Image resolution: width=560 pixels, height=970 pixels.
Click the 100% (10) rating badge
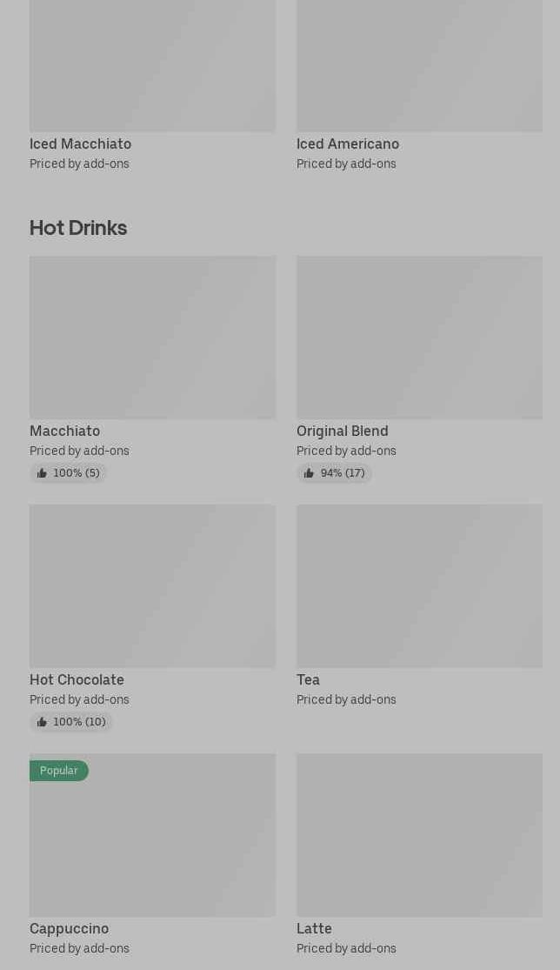[x=71, y=722]
